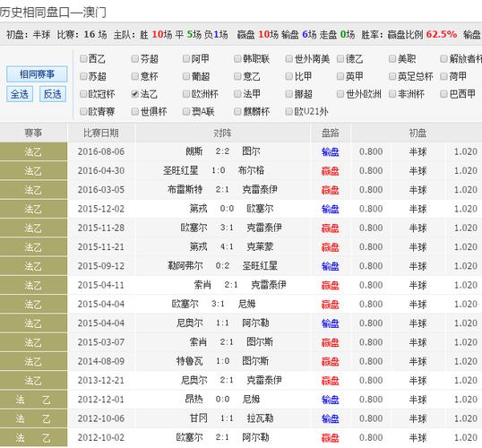Click date 2013-12-21

click(x=101, y=381)
